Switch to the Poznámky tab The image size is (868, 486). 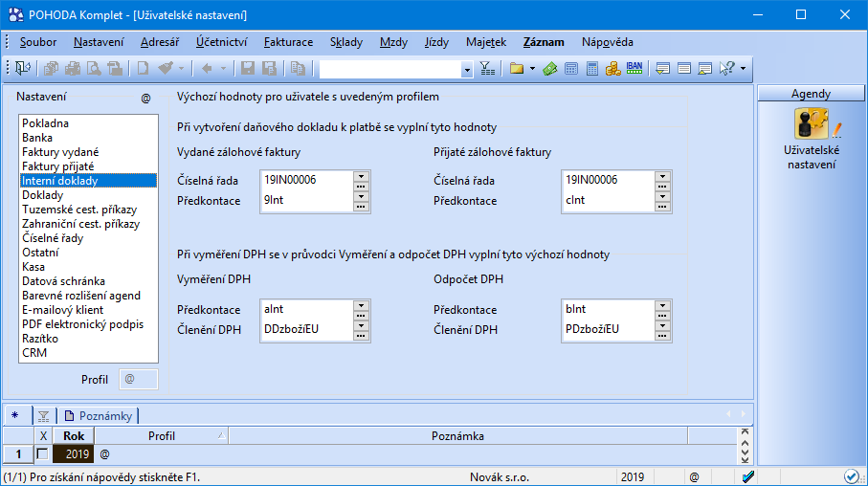(99, 416)
